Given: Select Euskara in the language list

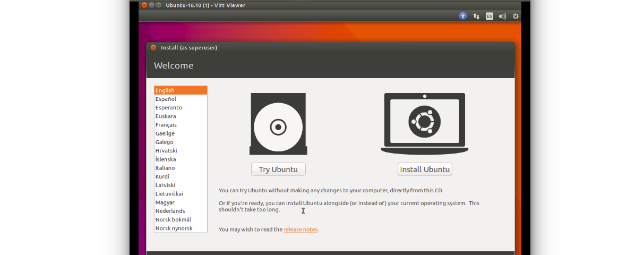Looking at the screenshot, I should [181, 116].
